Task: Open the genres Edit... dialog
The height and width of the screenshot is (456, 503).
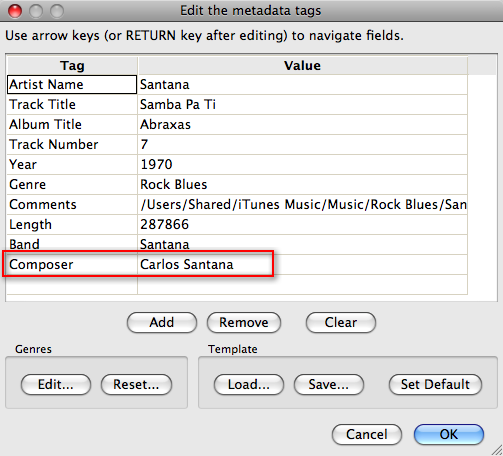Action: point(56,384)
